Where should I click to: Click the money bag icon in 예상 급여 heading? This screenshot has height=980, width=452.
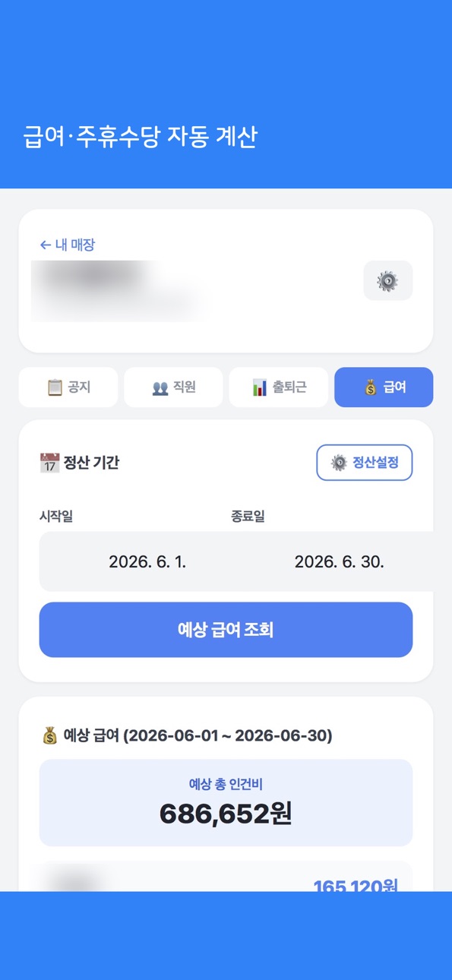coord(49,735)
